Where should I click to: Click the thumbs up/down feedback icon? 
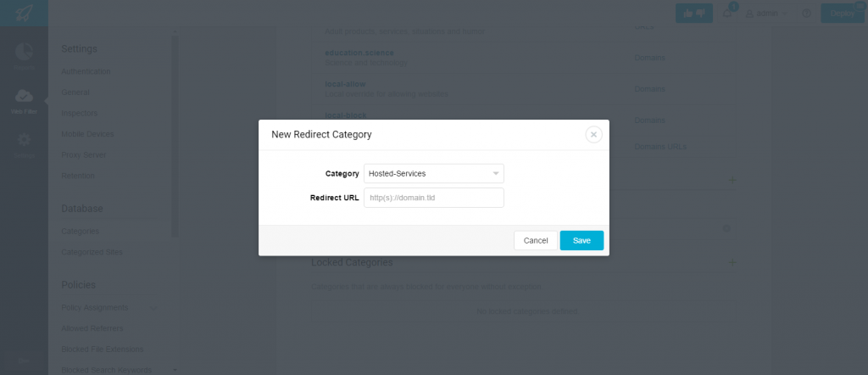[693, 14]
